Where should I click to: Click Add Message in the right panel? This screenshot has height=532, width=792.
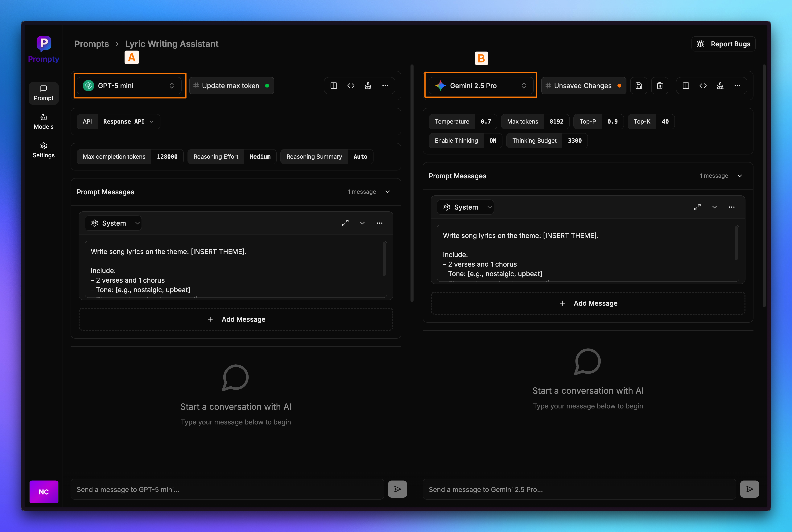pos(588,303)
